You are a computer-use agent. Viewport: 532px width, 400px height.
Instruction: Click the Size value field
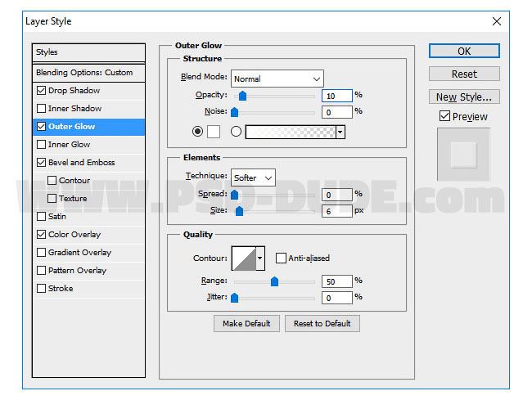pos(337,211)
